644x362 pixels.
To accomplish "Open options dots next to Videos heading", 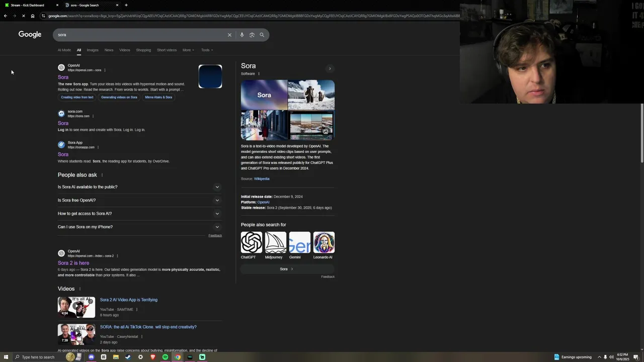I will [79, 289].
